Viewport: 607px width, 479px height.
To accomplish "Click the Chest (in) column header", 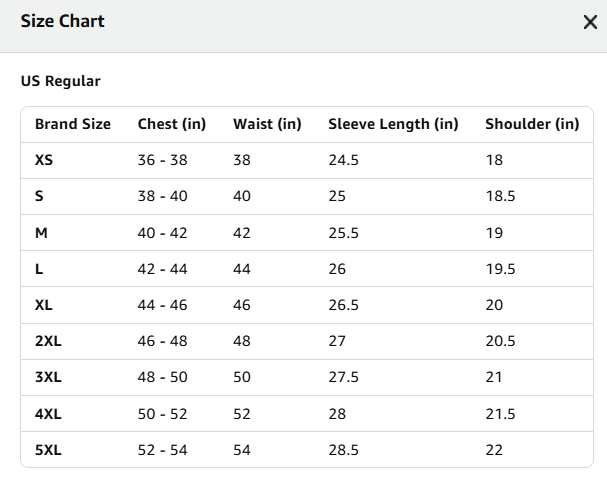I will tap(172, 124).
